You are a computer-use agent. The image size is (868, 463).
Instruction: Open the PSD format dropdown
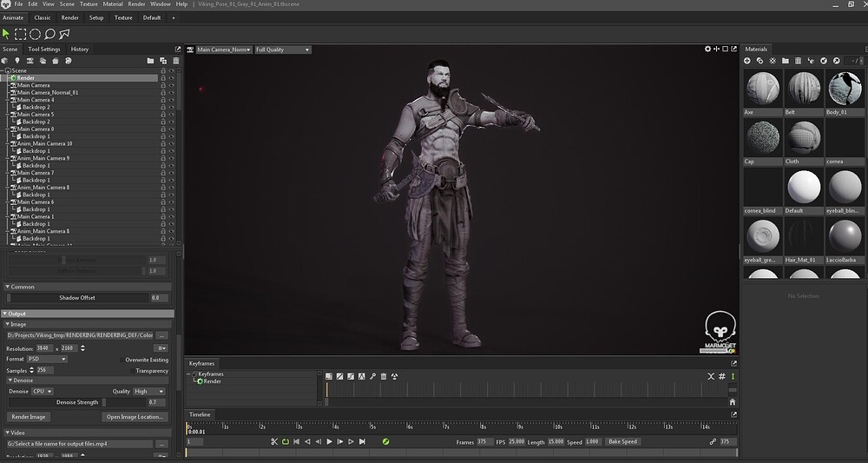click(47, 360)
